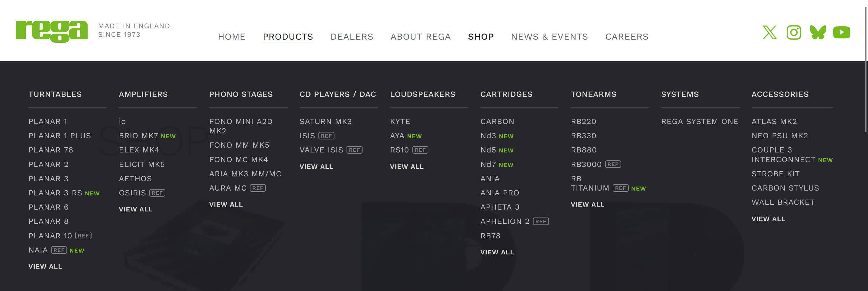Open the Careers page

point(626,36)
